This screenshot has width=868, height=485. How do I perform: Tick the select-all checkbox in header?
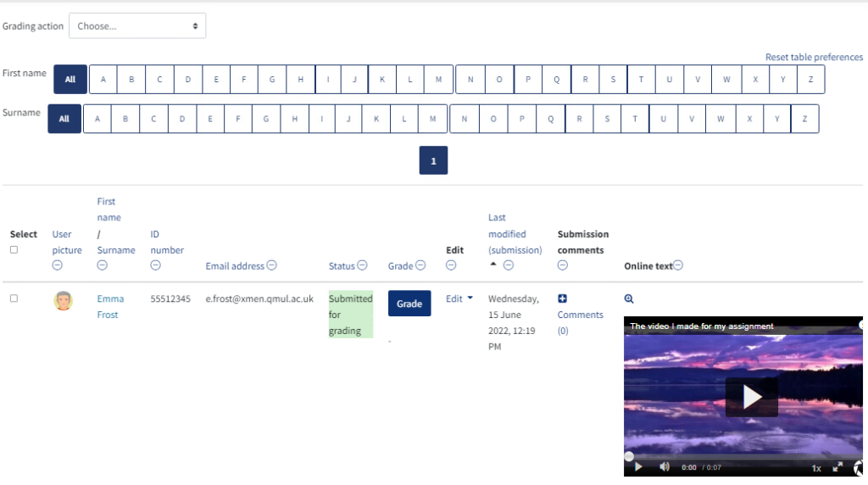(14, 249)
